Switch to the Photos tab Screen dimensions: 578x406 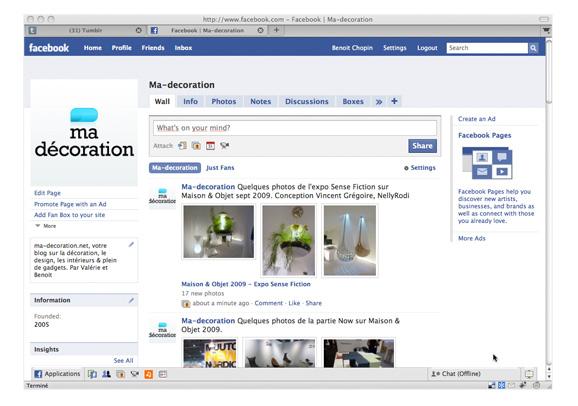(224, 101)
